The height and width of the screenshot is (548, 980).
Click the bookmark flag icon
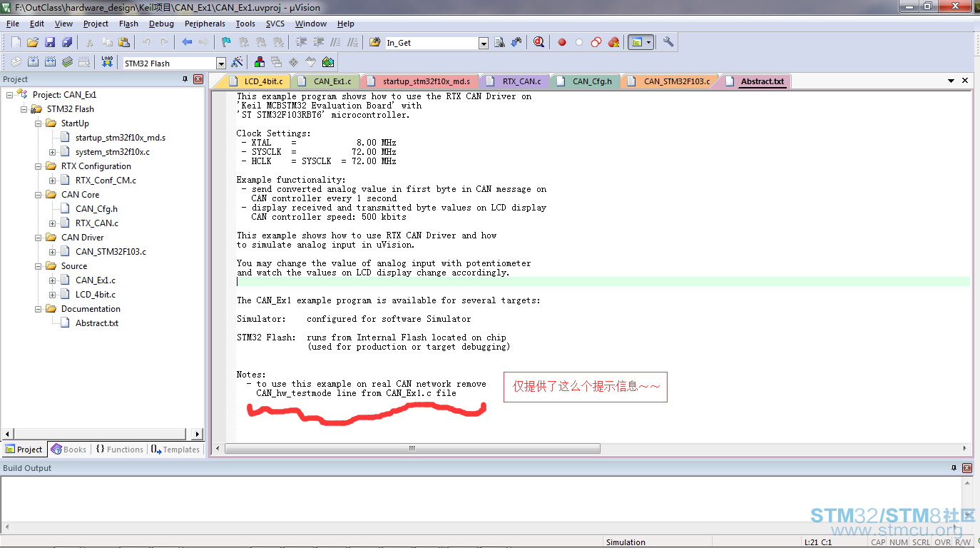[x=226, y=42]
